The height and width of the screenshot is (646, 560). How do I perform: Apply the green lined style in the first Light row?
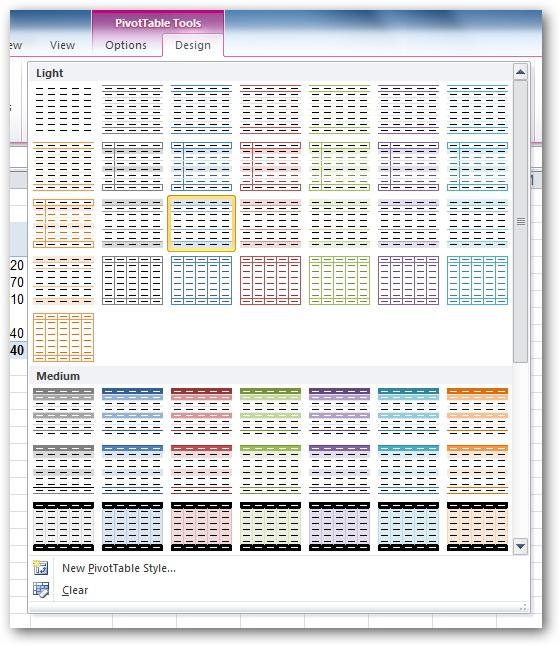(340, 110)
